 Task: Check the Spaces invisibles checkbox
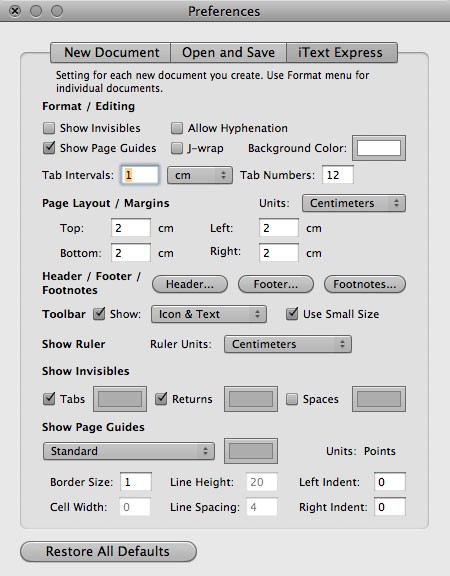pos(292,399)
